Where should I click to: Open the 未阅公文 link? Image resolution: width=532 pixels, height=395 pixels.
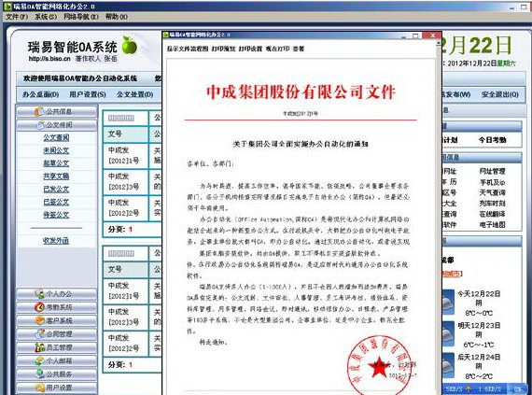[x=56, y=150]
